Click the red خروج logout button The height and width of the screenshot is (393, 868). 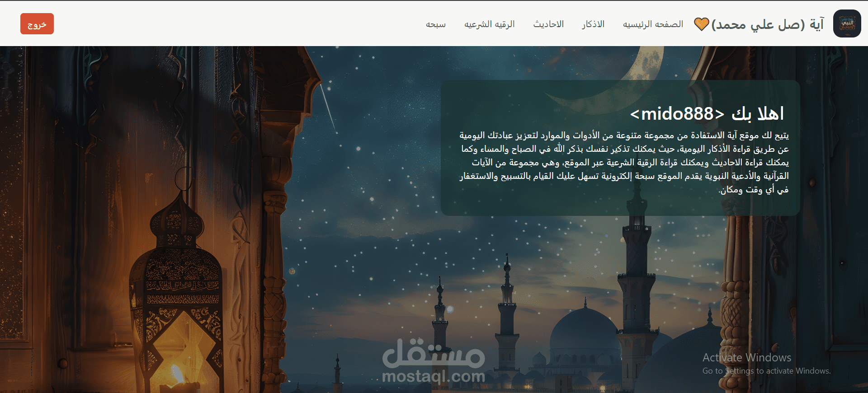coord(37,24)
